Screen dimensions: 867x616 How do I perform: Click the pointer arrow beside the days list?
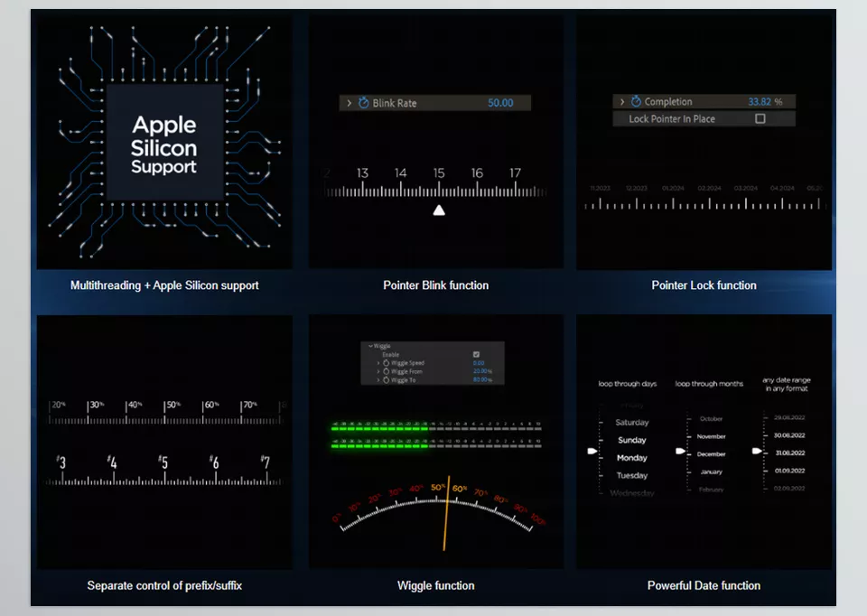click(592, 452)
